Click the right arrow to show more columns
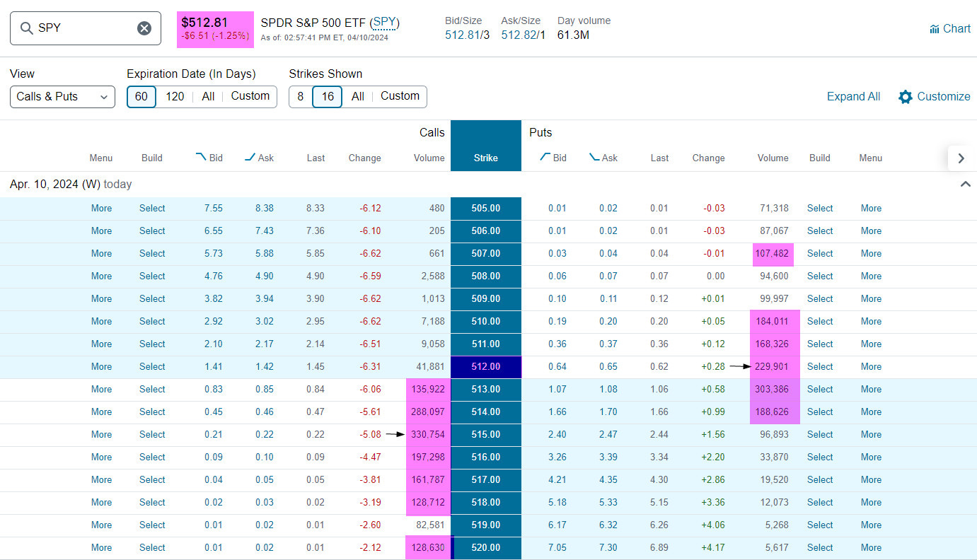 click(x=961, y=158)
